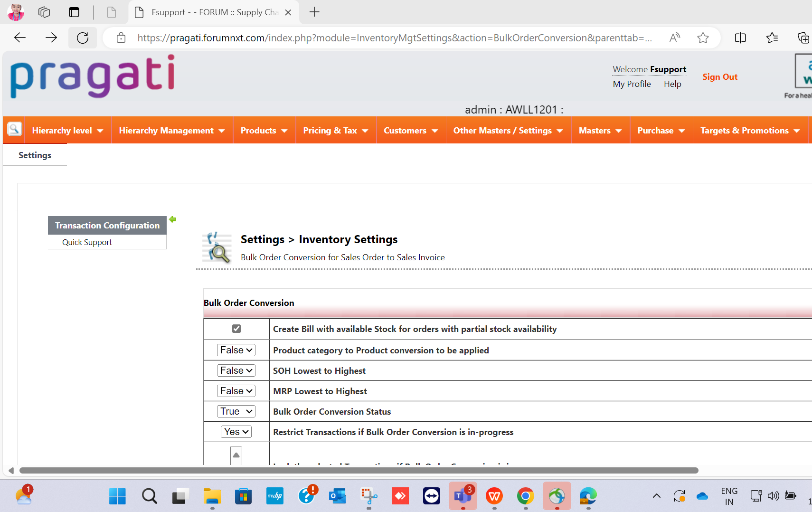Image resolution: width=812 pixels, height=512 pixels.
Task: Click Sign Out link
Action: tap(720, 77)
